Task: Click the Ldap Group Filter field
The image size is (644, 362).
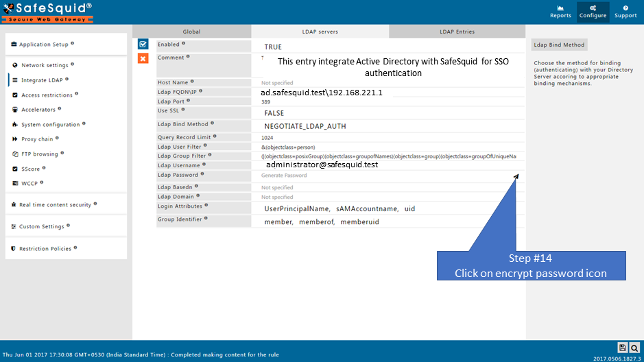Action: (388, 156)
